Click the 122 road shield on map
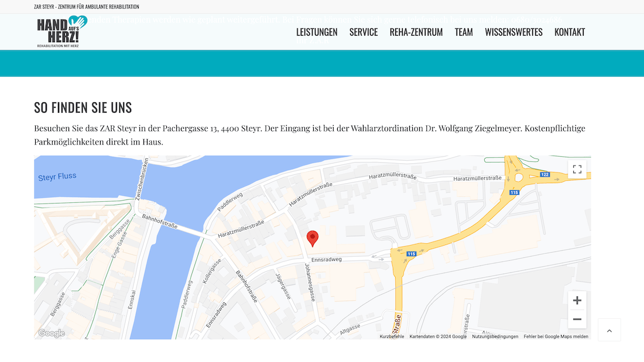644x362 pixels. tap(544, 174)
